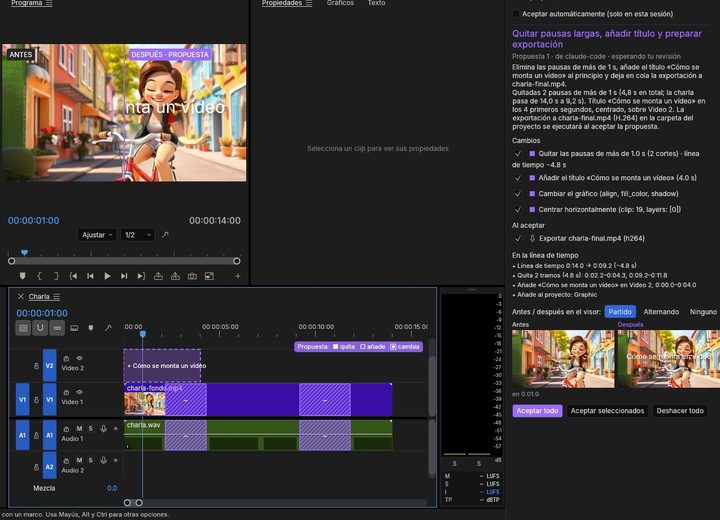720x520 pixels.
Task: Open Program monitor settings wrench icon
Action: tap(165, 235)
